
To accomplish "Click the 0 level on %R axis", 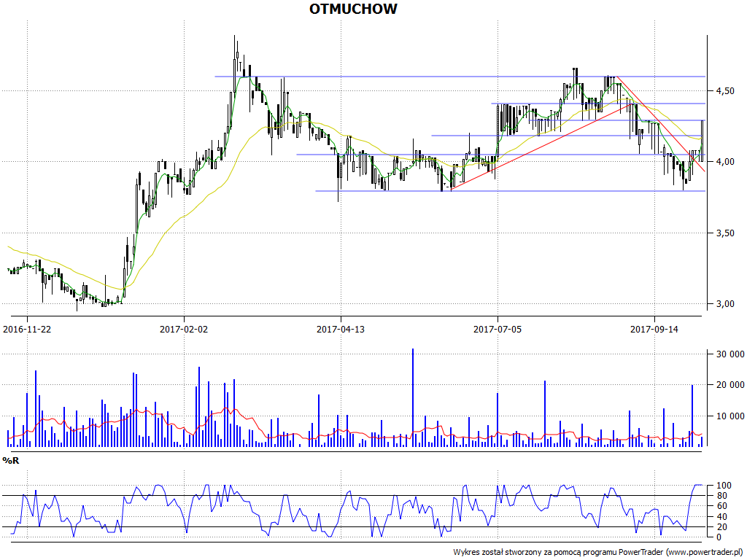I will 719,537.
